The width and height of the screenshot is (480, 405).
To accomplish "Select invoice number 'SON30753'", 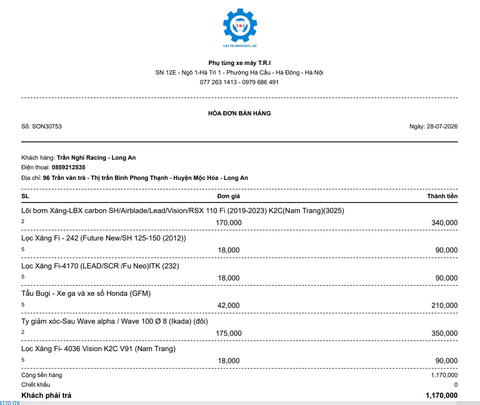I will [47, 126].
